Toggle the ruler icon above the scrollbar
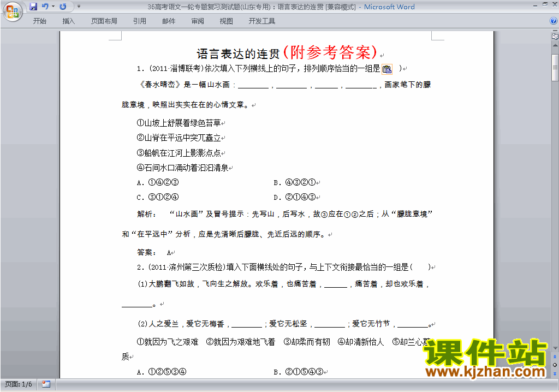 [555, 37]
